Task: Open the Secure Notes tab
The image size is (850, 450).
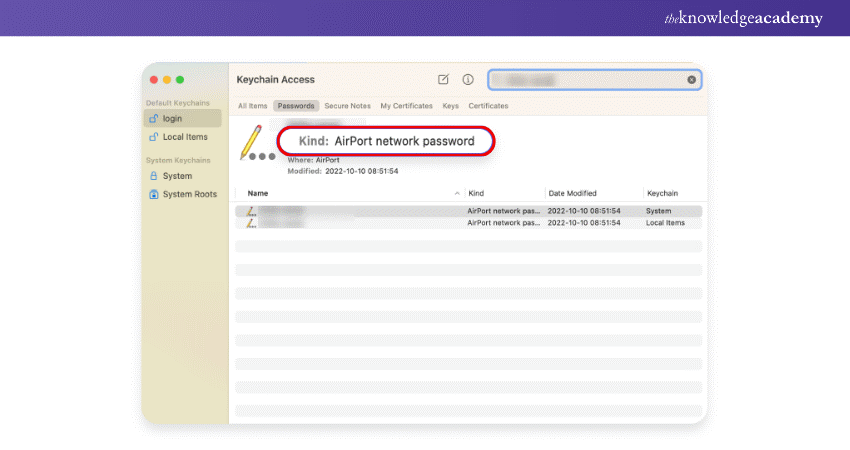Action: click(347, 106)
